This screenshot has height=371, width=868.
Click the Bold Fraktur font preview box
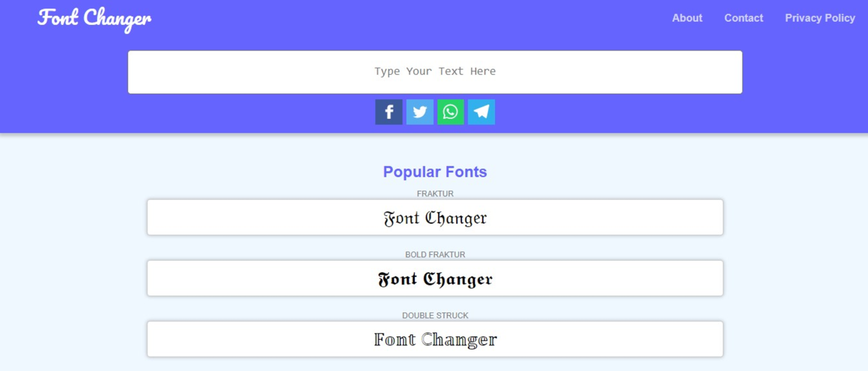tap(435, 278)
